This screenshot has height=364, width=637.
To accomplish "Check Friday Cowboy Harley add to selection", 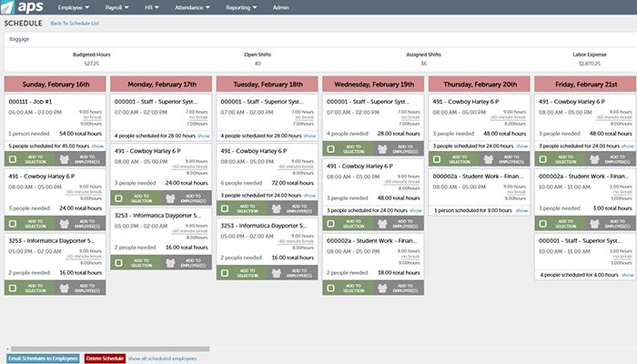I will [x=543, y=159].
